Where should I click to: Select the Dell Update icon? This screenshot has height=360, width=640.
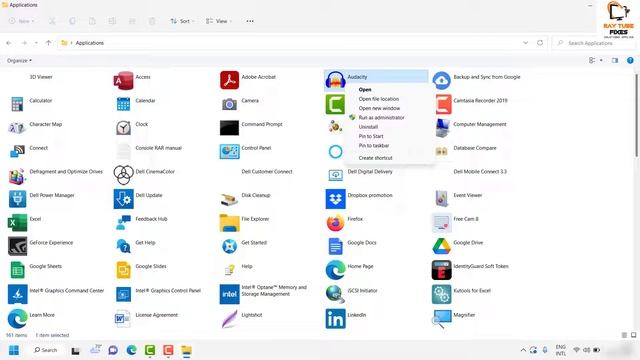[123, 199]
